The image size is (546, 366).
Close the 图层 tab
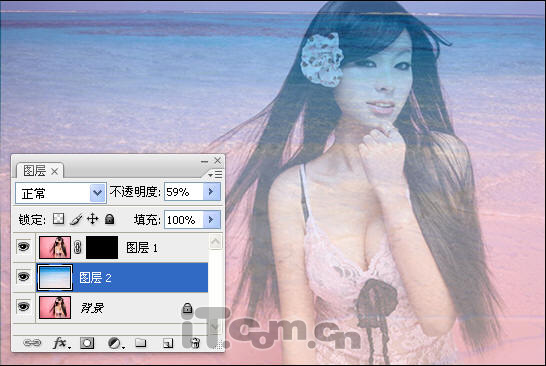coord(55,171)
